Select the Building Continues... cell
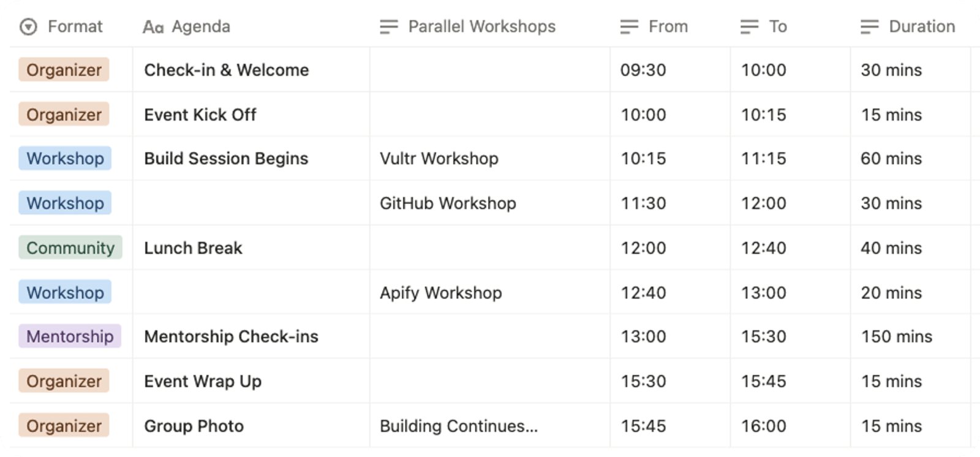 click(x=459, y=426)
